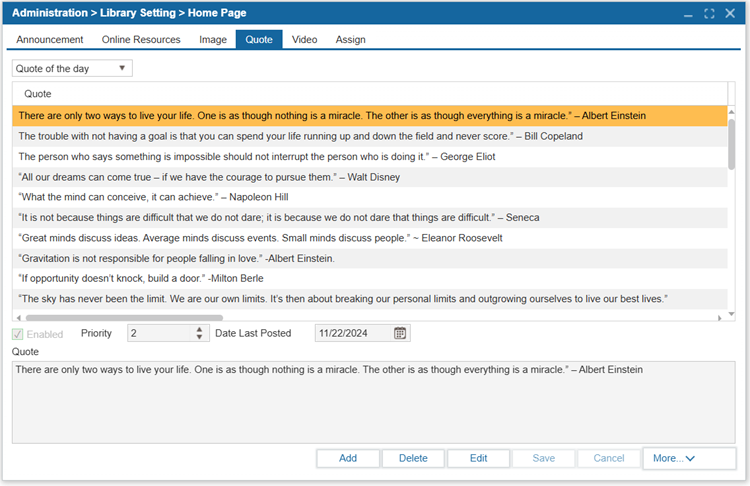Click the Quote column header
Viewport: 750px width, 486px height.
click(x=370, y=94)
